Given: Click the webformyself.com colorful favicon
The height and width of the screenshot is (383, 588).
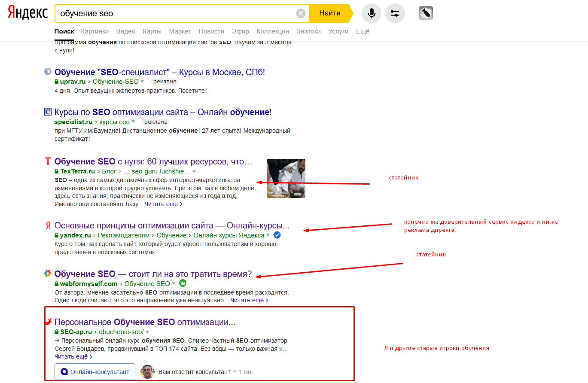Looking at the screenshot, I should 48,274.
